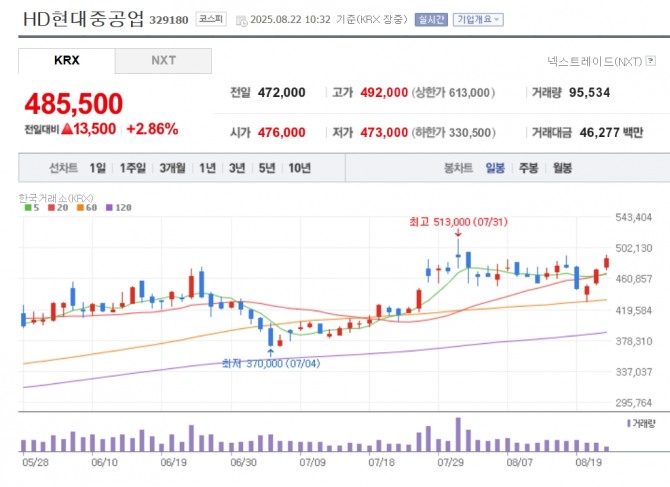
Task: Click the current price 485,500
Action: (73, 104)
